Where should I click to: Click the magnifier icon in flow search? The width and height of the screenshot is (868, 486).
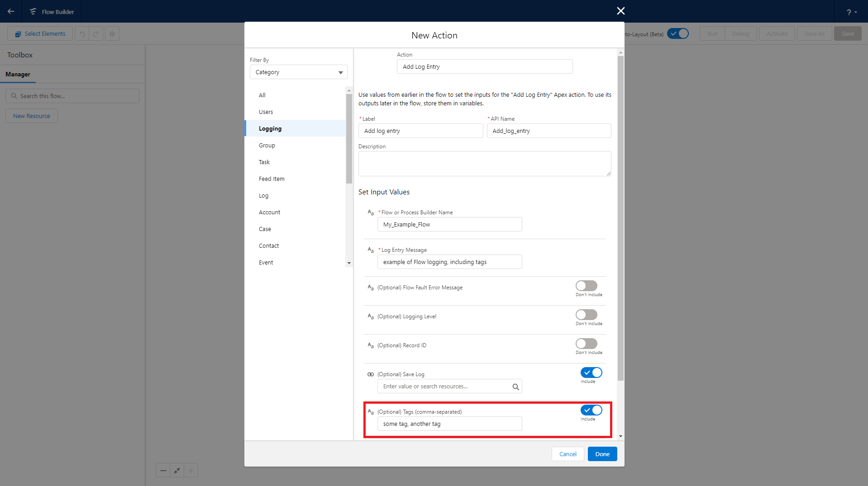click(14, 96)
